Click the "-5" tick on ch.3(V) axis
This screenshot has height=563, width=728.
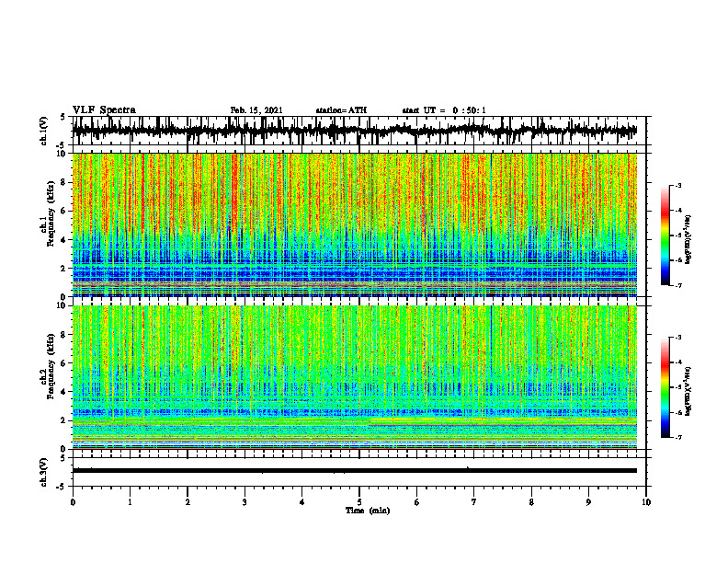click(x=62, y=487)
